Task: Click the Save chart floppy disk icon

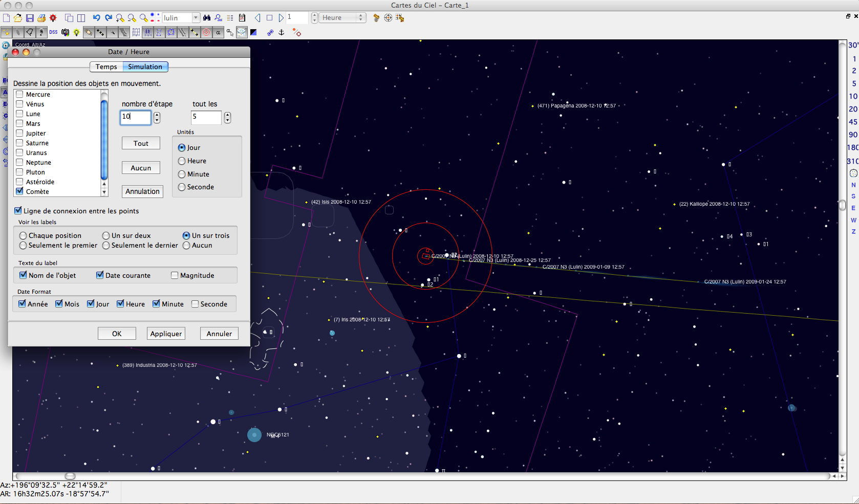Action: 30,18
